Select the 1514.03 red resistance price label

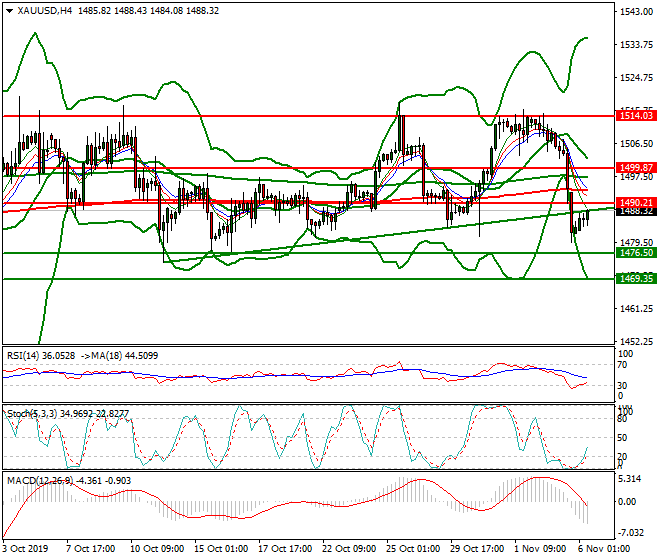[636, 116]
